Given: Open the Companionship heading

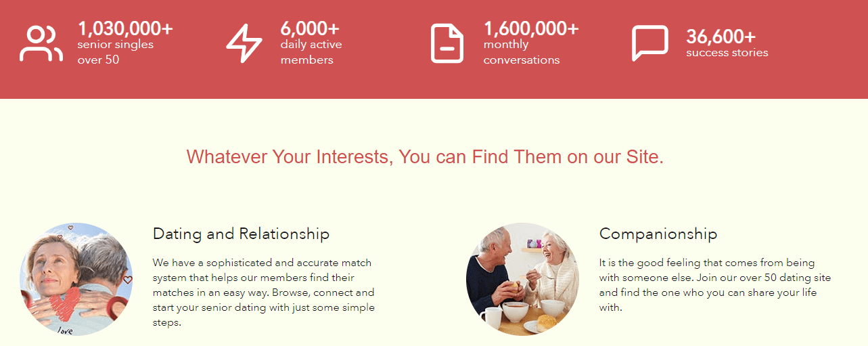Looking at the screenshot, I should coord(658,234).
